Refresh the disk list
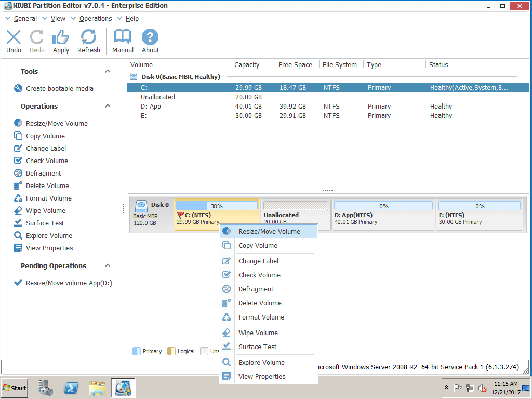Viewport: 532px width, 399px height. tap(88, 37)
